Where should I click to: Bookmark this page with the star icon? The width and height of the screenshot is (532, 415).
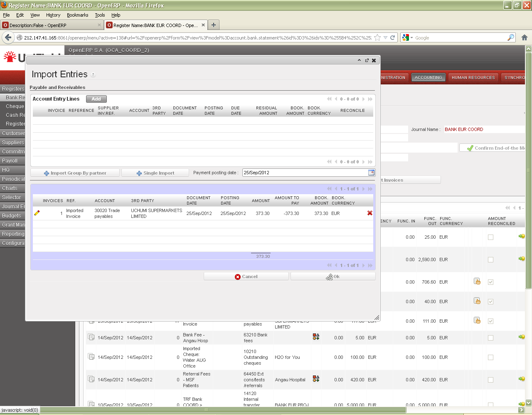click(x=377, y=37)
